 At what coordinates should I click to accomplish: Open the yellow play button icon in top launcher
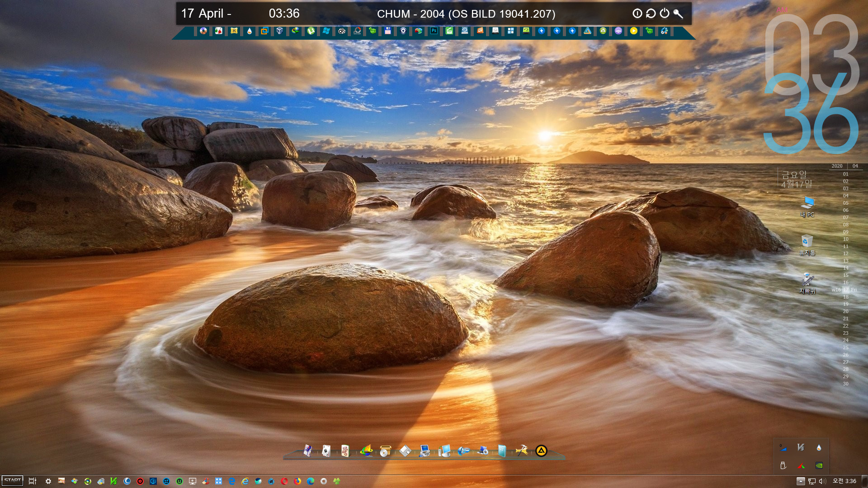click(634, 31)
